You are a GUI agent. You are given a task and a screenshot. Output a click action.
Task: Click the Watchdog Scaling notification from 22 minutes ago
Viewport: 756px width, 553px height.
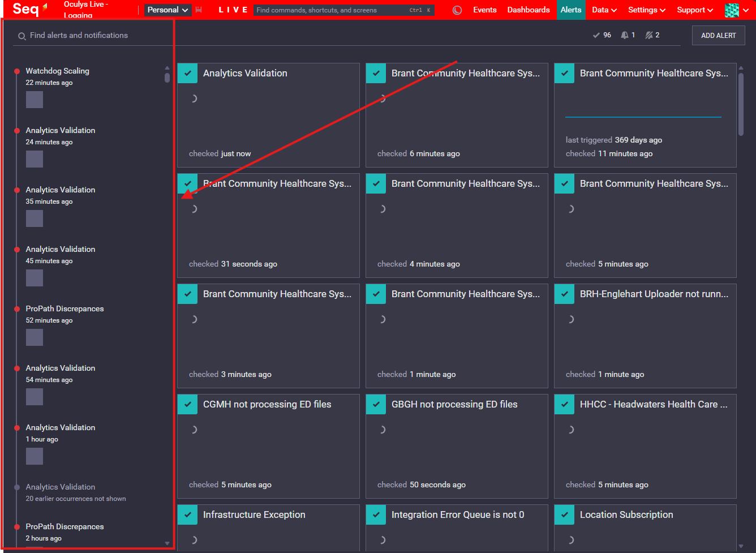point(57,71)
